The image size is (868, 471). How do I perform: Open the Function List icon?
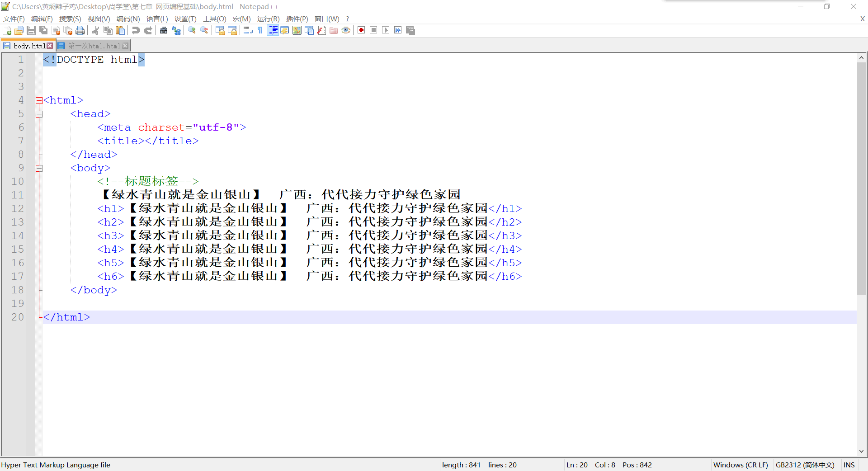tap(321, 30)
